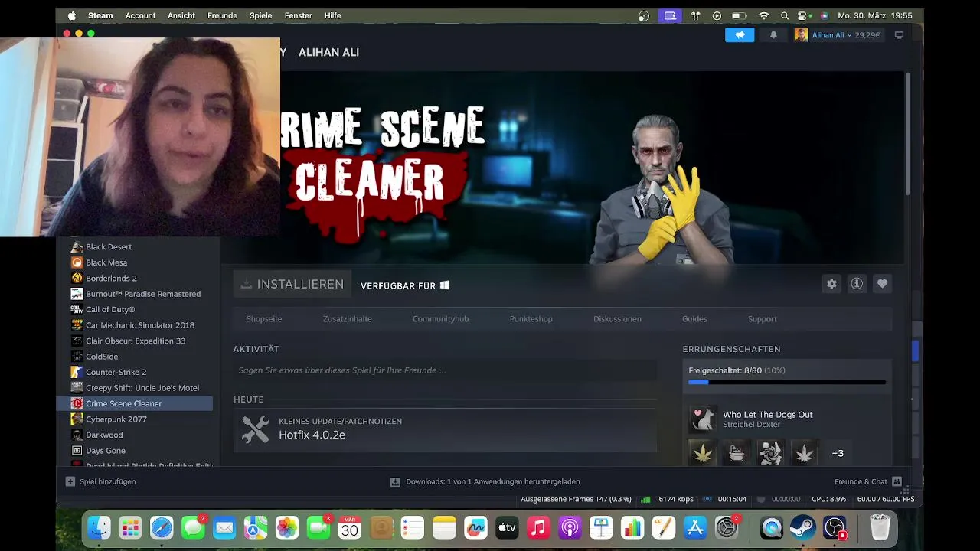This screenshot has height=551, width=980.
Task: Open the Account menu
Action: pos(140,15)
